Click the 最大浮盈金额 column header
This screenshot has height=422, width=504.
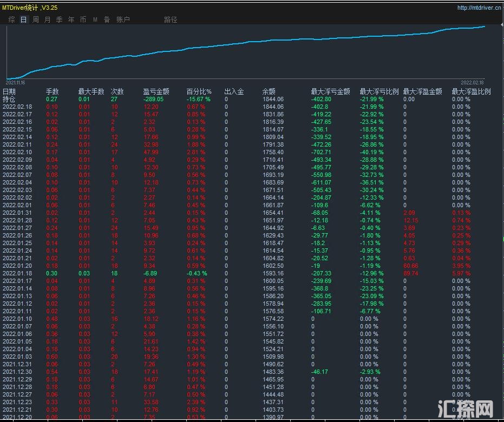422,91
